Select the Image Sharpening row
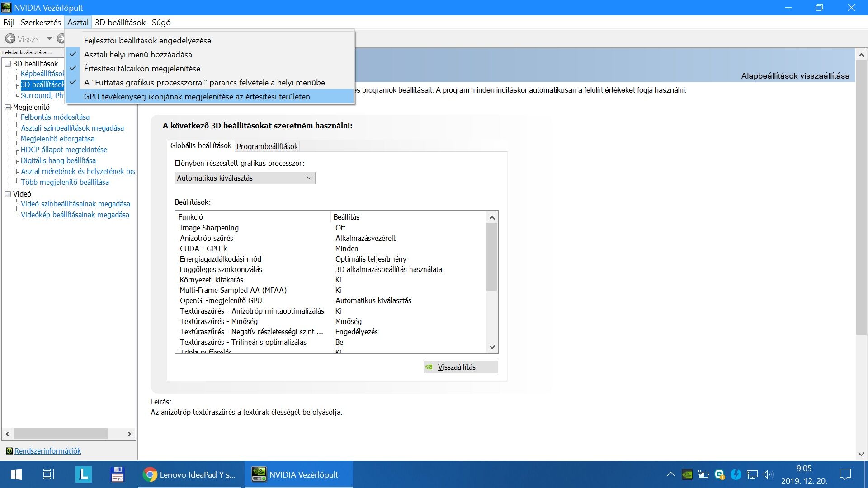Screen dimensions: 868x488 330,228
